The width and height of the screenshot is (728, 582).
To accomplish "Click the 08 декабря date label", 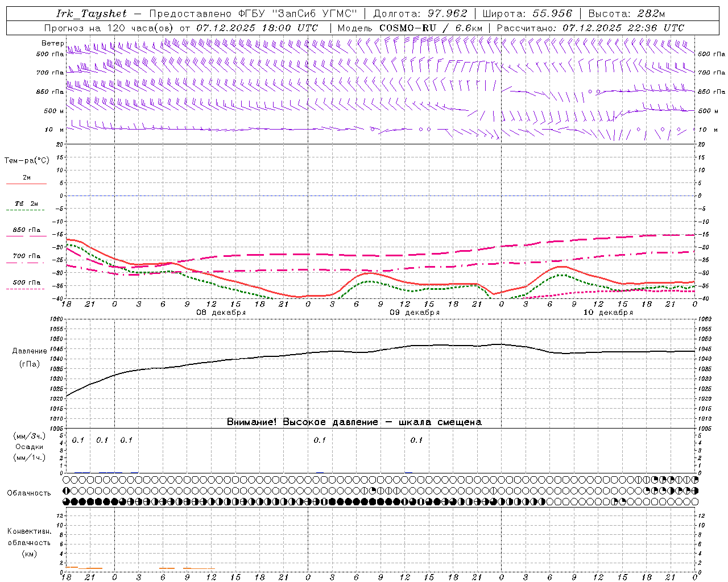I will 221,313.
